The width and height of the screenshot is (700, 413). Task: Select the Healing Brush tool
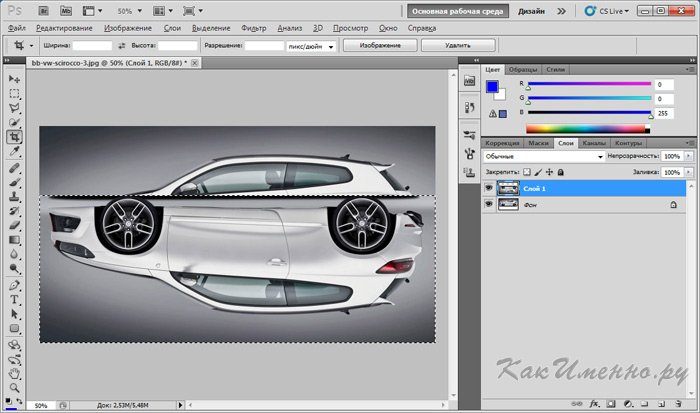pyautogui.click(x=14, y=168)
